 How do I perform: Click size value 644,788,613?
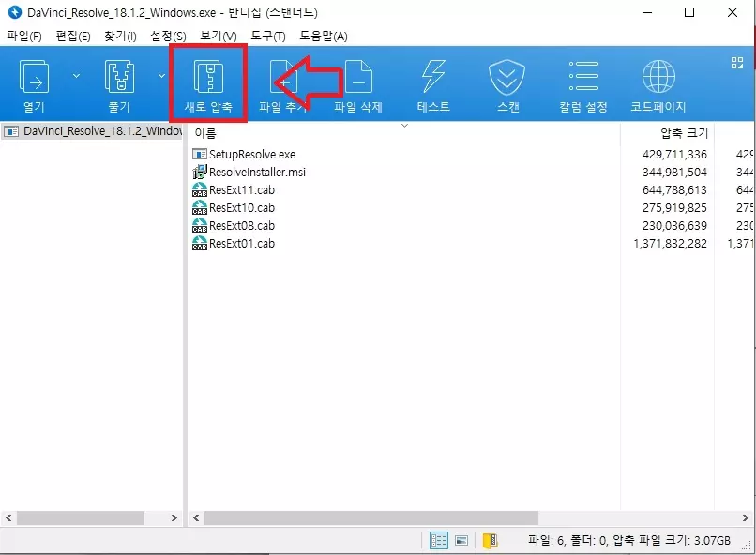(x=674, y=189)
